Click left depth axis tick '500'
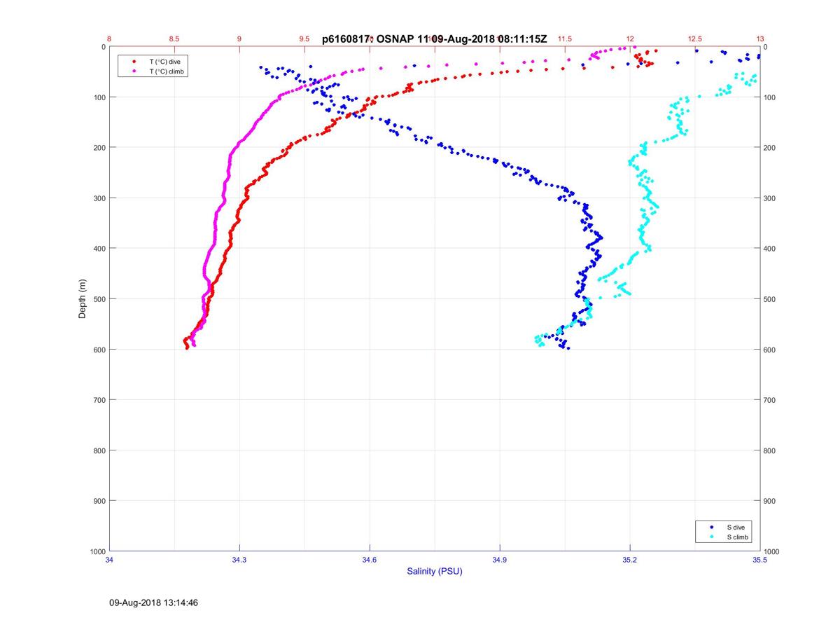This screenshot has height=620, width=840. pyautogui.click(x=99, y=299)
